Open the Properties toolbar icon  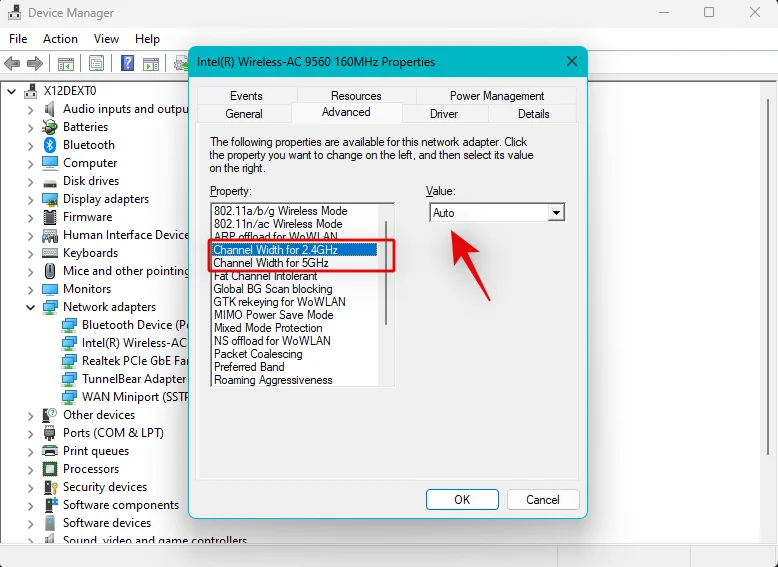[x=97, y=64]
